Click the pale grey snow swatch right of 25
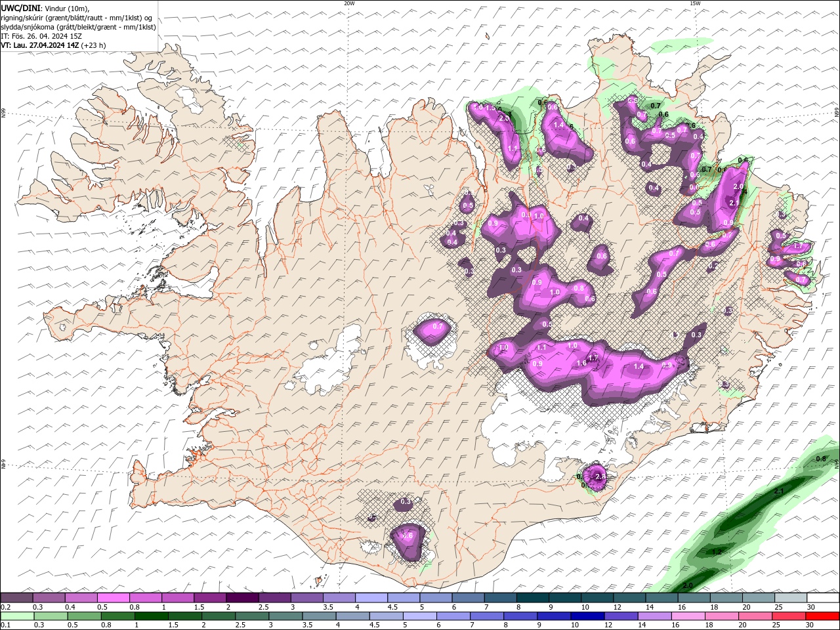This screenshot has height=630, width=840. pos(790,598)
